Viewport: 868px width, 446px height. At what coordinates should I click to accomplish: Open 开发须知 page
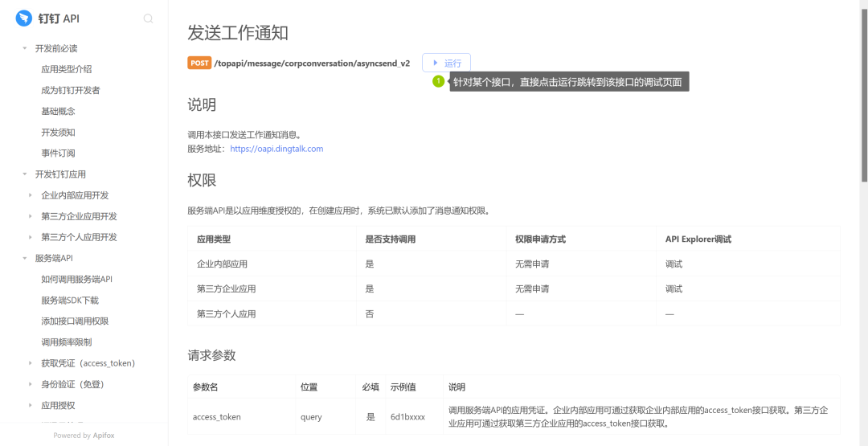click(x=58, y=133)
